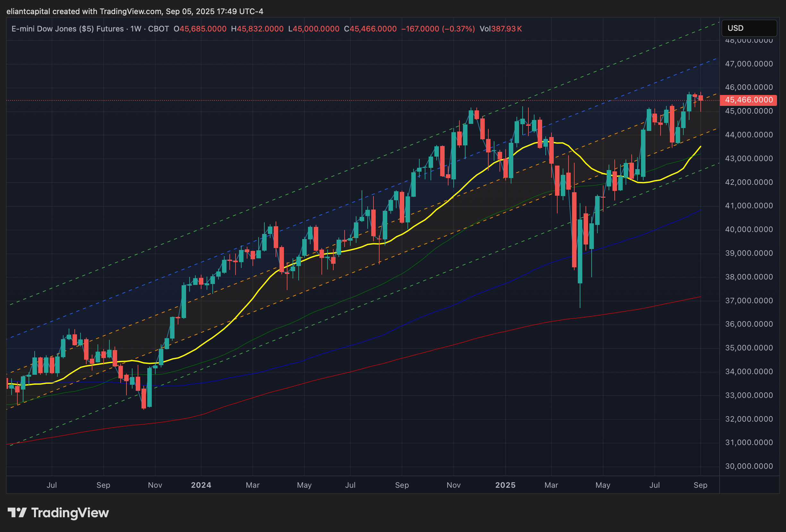Click the E-mini Dow Jones ($5) Futures title
The width and height of the screenshot is (786, 532).
click(67, 29)
